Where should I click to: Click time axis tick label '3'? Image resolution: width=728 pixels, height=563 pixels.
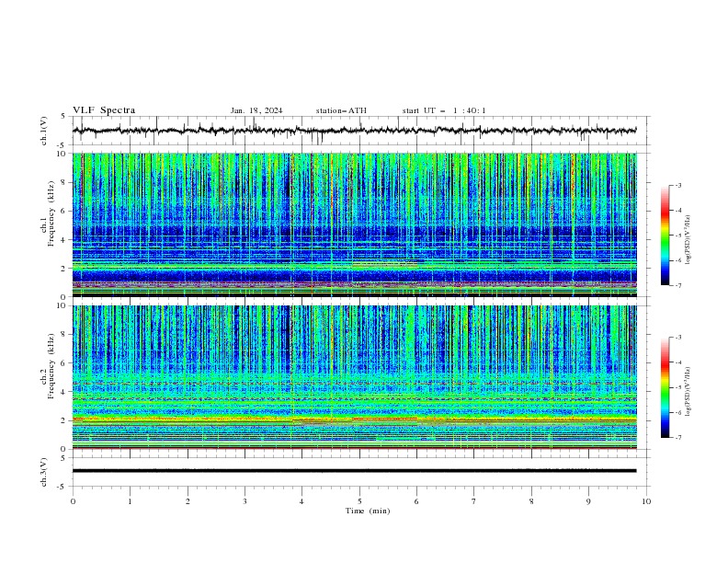click(245, 501)
